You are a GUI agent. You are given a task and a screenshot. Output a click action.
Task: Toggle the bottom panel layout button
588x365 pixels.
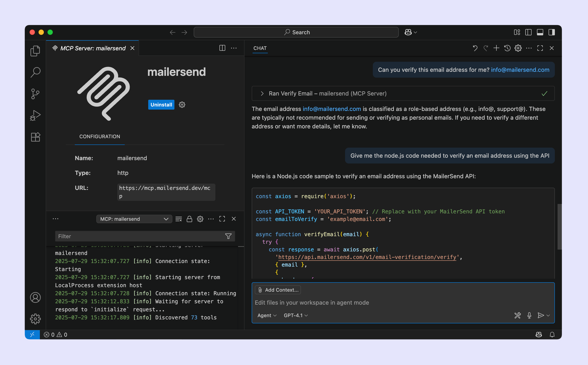[540, 32]
